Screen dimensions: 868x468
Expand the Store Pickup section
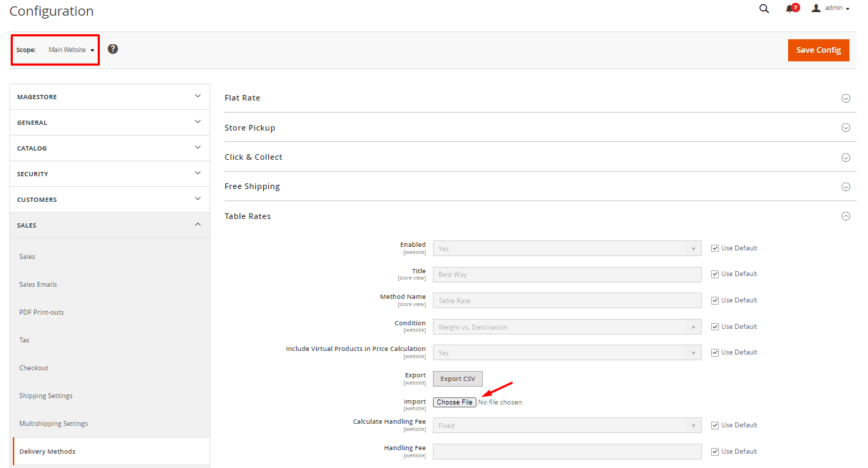tap(846, 127)
